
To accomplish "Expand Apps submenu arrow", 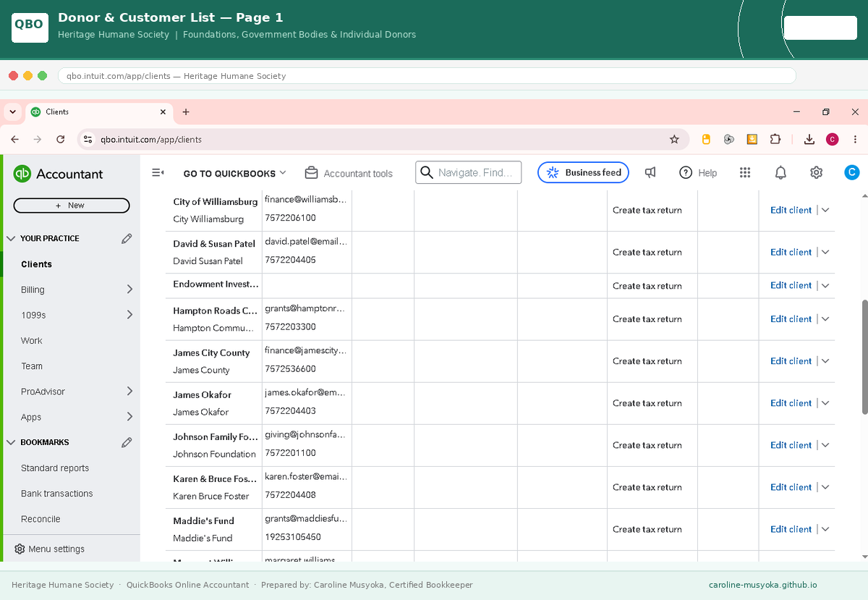I will (x=129, y=417).
